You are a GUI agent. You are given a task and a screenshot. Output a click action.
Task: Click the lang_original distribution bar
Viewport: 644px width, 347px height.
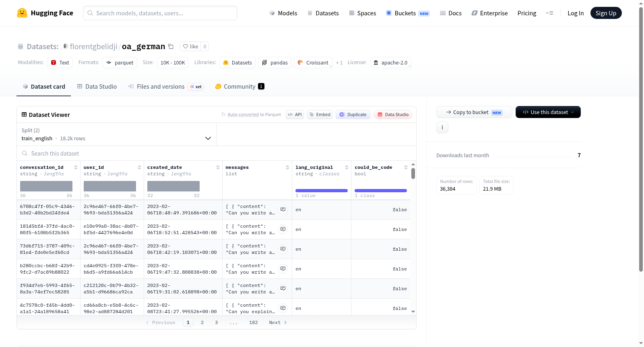pyautogui.click(x=322, y=191)
